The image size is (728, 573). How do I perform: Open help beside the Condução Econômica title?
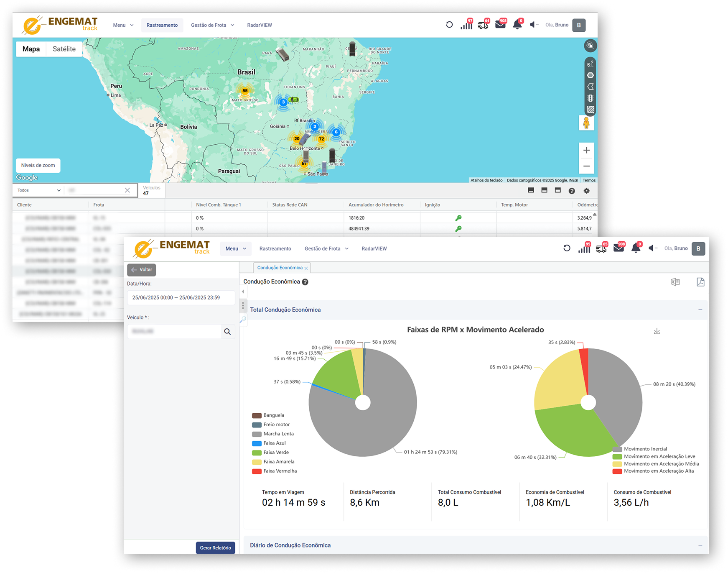(x=305, y=282)
